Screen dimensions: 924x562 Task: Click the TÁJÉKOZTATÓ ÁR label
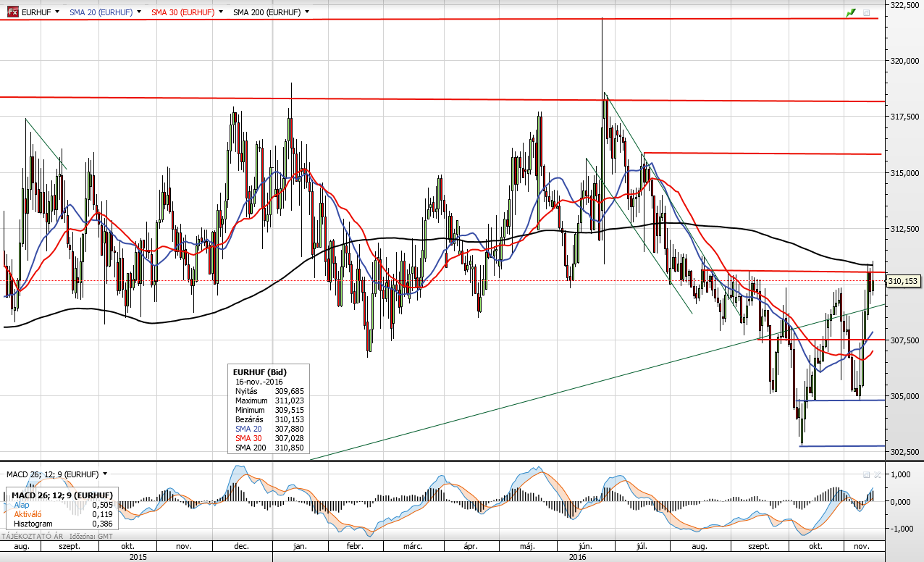click(x=31, y=536)
